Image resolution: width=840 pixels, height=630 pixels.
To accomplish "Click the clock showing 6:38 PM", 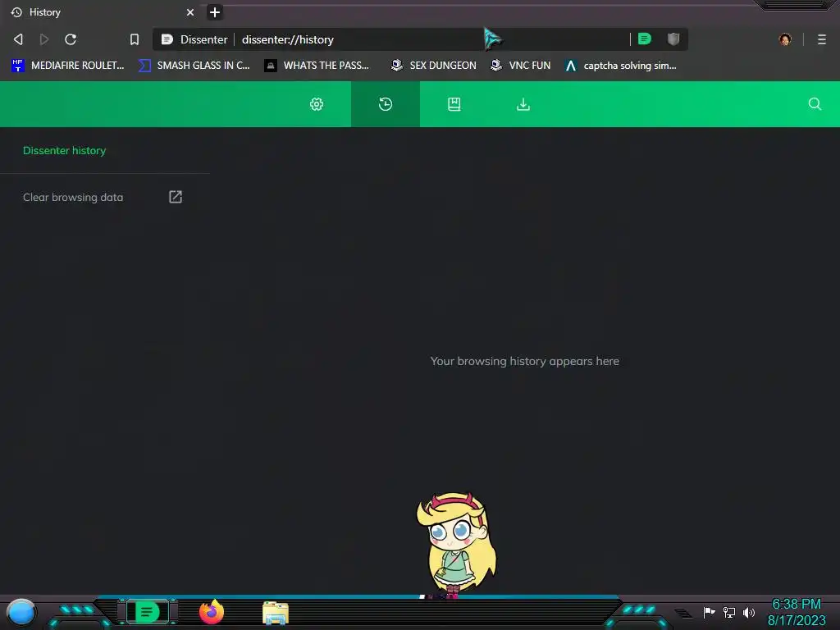I will coord(797,605).
